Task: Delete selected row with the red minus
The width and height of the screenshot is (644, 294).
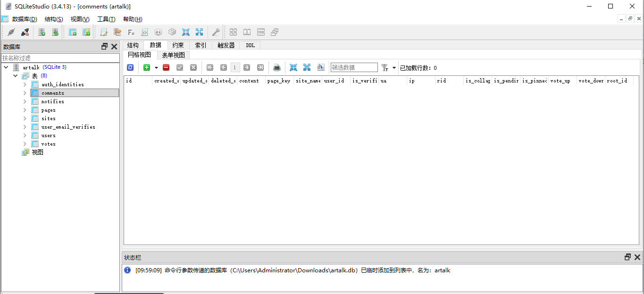Action: coord(166,67)
